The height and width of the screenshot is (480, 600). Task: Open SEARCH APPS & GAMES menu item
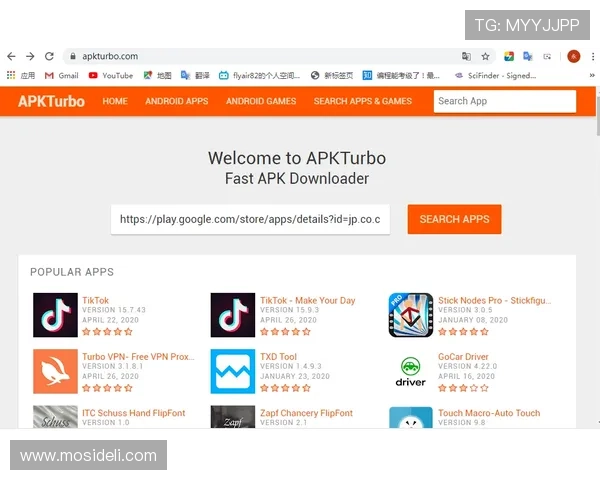(362, 101)
